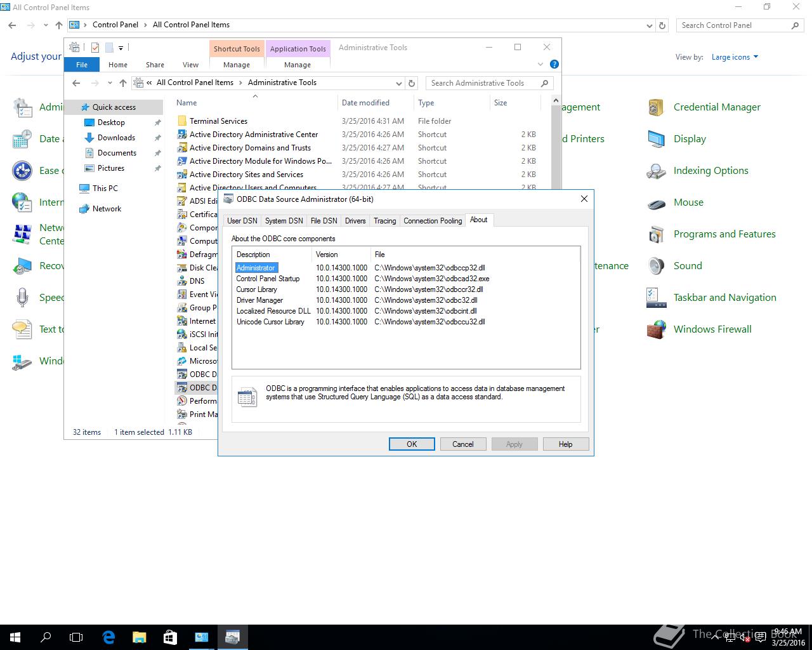Open Customize Quick Access Toolbar dropdown
Viewport: 812px width, 650px height.
(121, 48)
